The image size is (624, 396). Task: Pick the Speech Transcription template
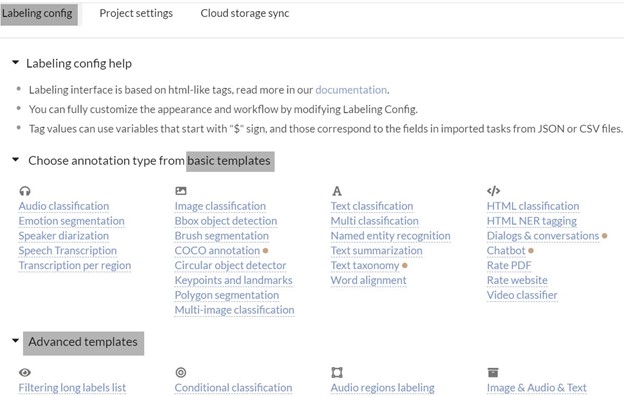pyautogui.click(x=68, y=251)
